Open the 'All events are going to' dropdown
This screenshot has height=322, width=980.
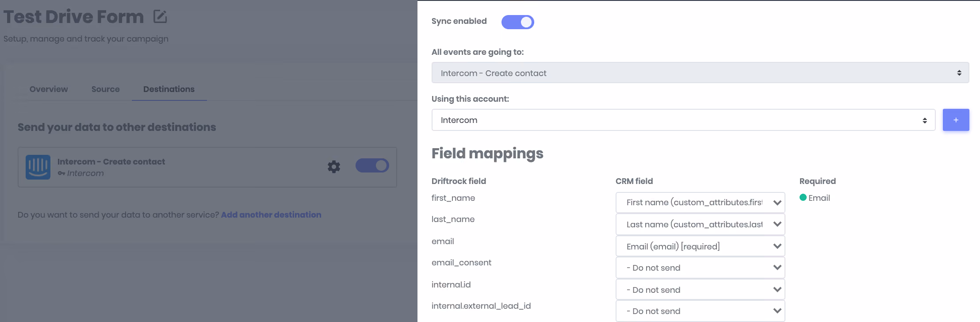[700, 73]
